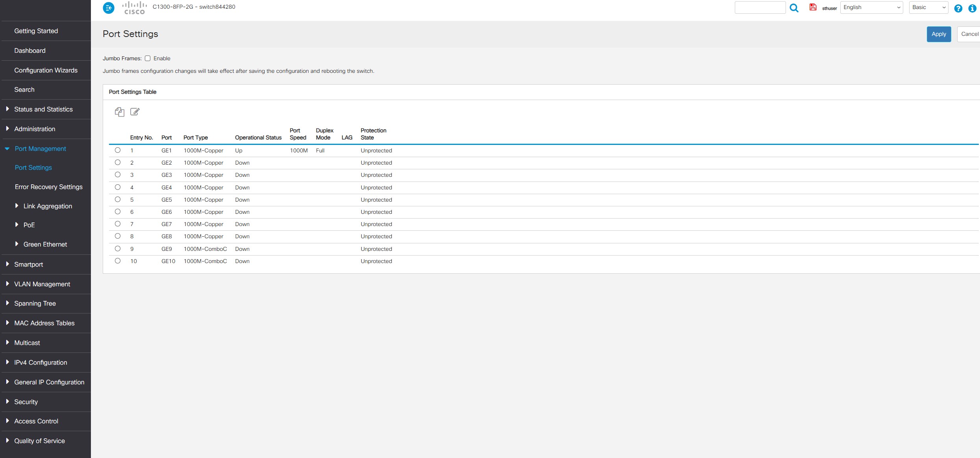Image resolution: width=980 pixels, height=458 pixels.
Task: Select the GE10 row radio button
Action: 118,261
